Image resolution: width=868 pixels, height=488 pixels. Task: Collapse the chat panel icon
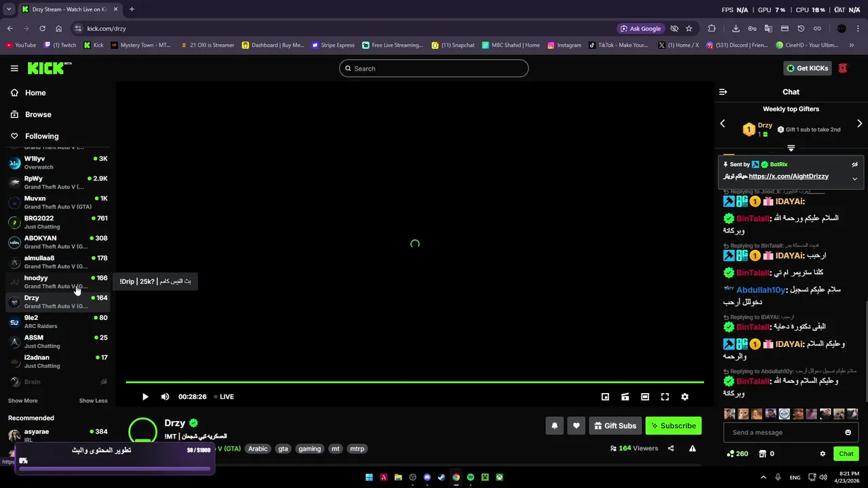point(723,91)
